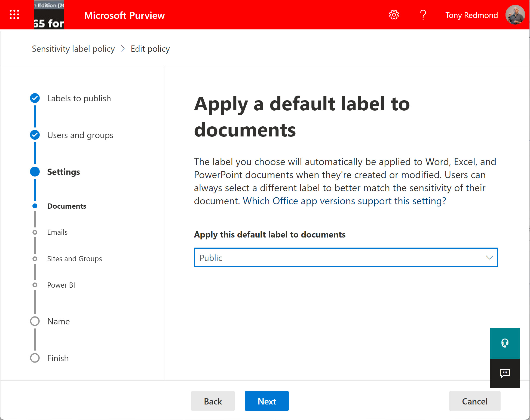The width and height of the screenshot is (530, 420).
Task: Go to the Emails settings step
Action: (x=57, y=232)
